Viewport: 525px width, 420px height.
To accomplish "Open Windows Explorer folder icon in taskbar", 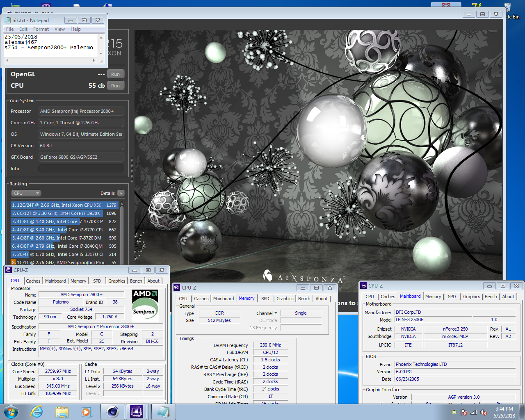I will point(62,412).
